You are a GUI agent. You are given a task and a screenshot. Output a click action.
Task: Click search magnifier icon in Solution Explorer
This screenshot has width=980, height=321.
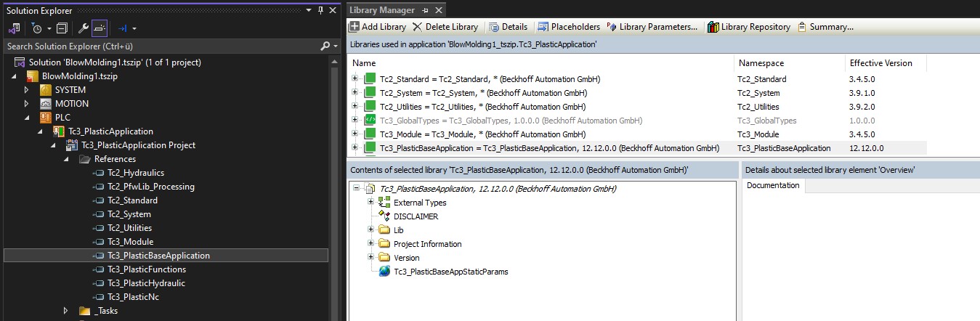(325, 46)
